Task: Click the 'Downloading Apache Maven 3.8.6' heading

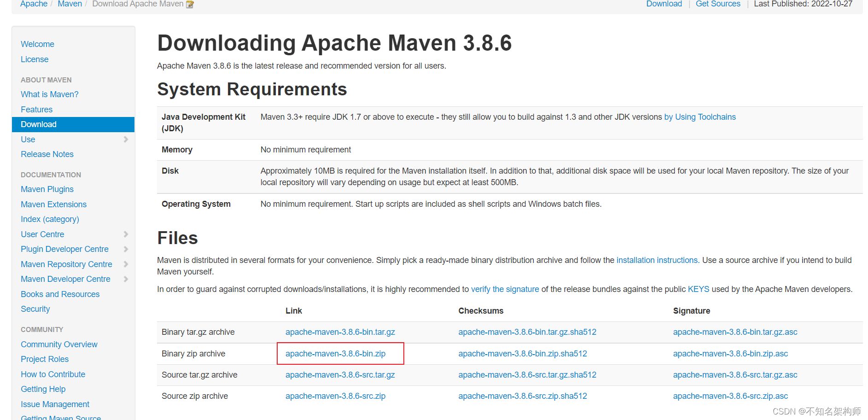Action: [334, 43]
